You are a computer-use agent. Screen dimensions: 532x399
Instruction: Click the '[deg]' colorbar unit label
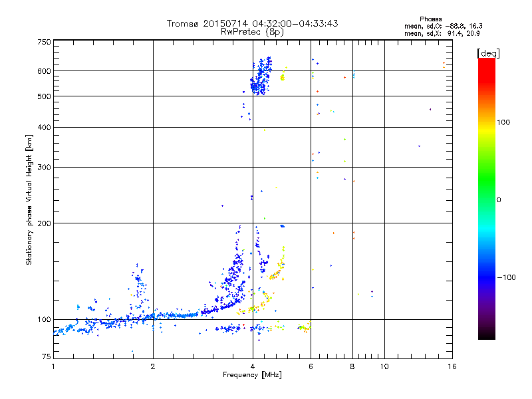click(x=488, y=53)
